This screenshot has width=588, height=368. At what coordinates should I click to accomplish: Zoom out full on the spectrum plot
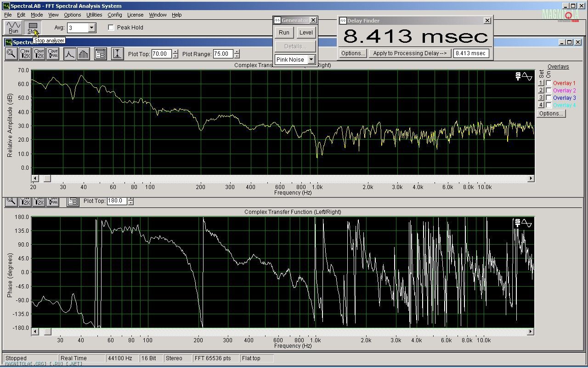(x=52, y=54)
